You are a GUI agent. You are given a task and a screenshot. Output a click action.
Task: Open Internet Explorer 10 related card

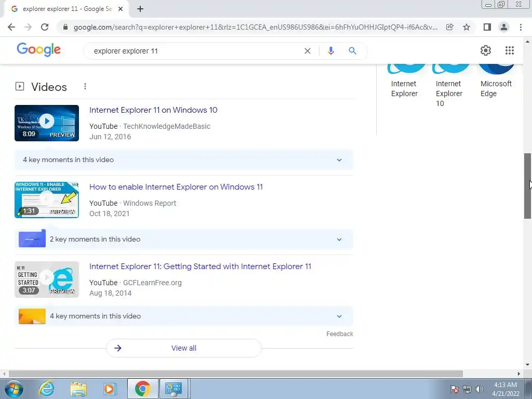450,86
